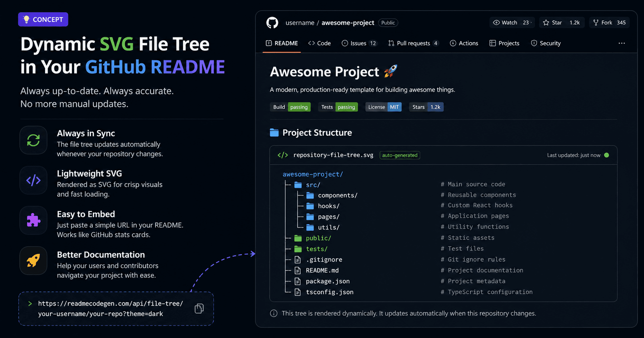
Task: Select src/ in the file tree
Action: click(x=313, y=185)
